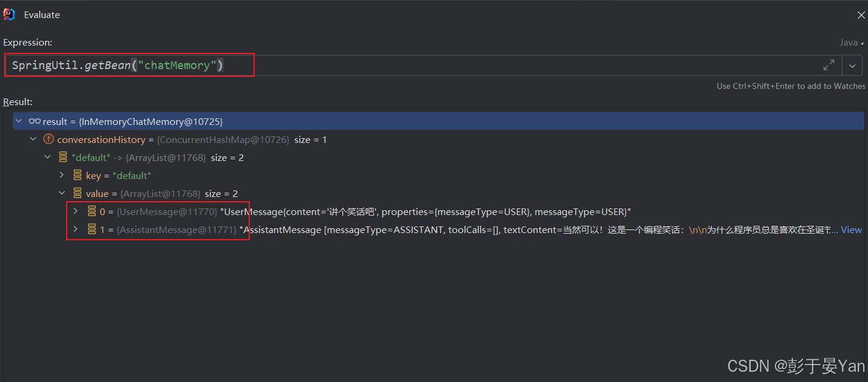Click the value ArrayList@11768 size = 2 text

162,193
